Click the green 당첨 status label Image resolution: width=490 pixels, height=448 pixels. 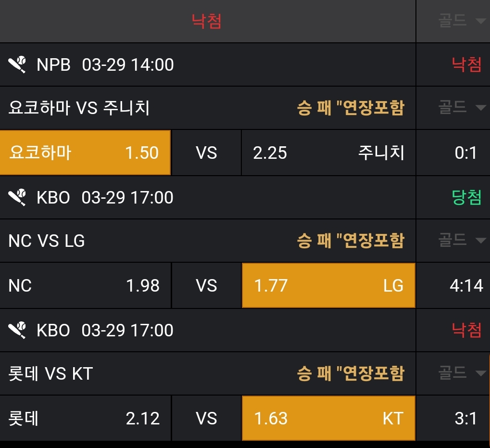(466, 197)
